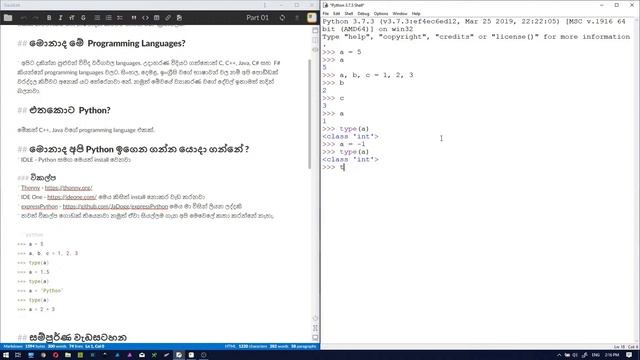
Task: Open the Windows Start button
Action: 6,355
